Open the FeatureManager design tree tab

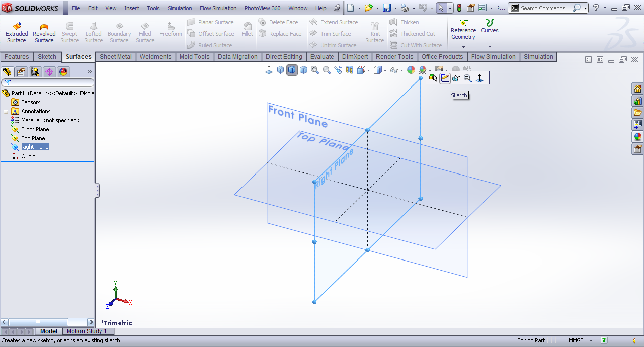7,72
